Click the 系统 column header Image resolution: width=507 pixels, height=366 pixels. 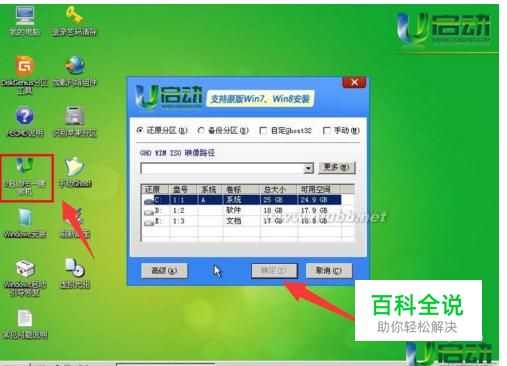point(210,190)
